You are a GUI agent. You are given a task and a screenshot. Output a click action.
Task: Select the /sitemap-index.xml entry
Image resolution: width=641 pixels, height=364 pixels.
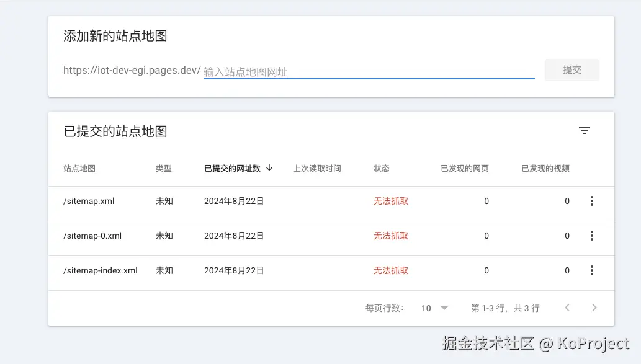(100, 270)
